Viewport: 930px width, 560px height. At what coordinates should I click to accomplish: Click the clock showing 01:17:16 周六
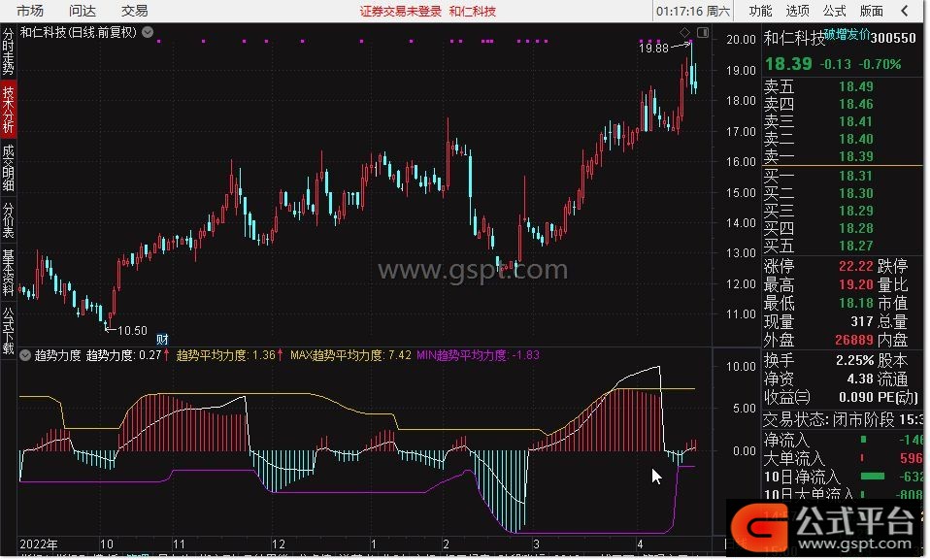693,12
